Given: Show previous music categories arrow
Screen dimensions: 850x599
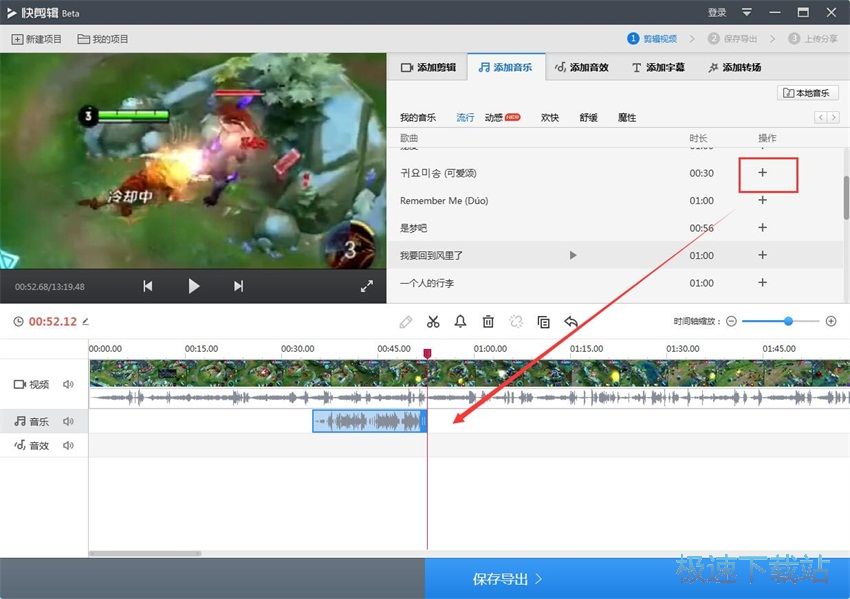Looking at the screenshot, I should click(x=821, y=117).
